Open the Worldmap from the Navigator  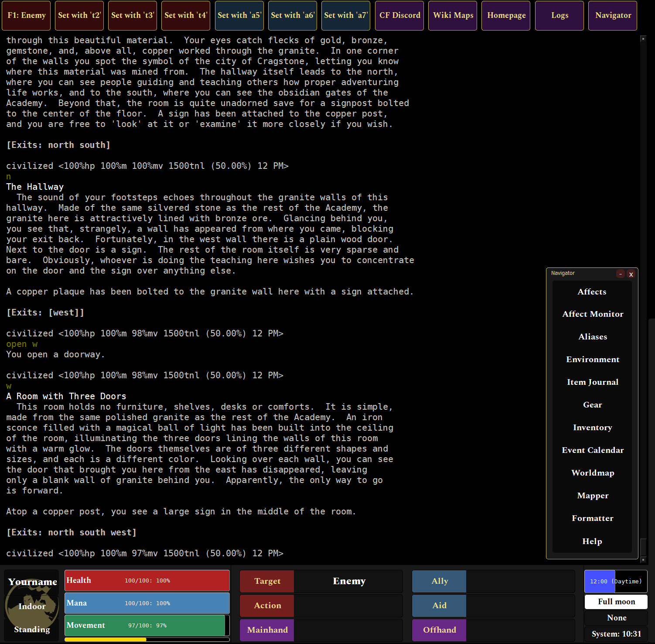(x=592, y=473)
